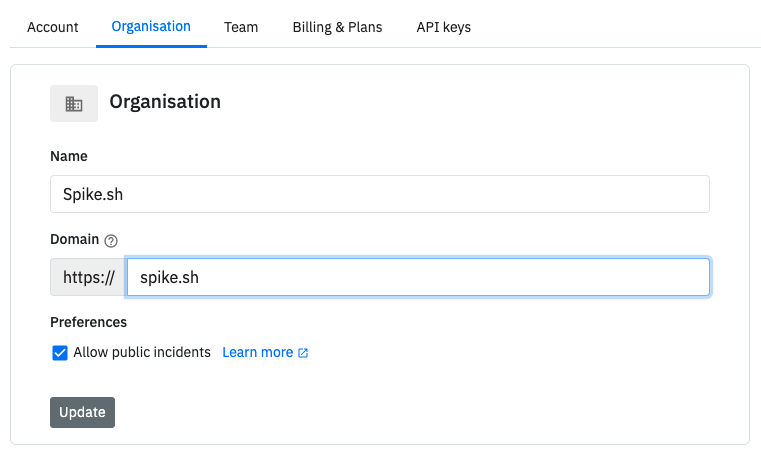This screenshot has width=761, height=462.
Task: Open the API keys tab
Action: tap(444, 27)
